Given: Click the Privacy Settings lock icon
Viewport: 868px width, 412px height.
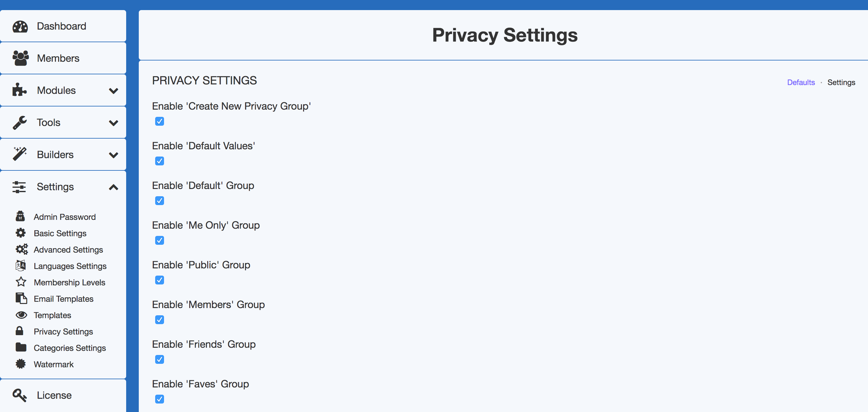Looking at the screenshot, I should tap(20, 331).
